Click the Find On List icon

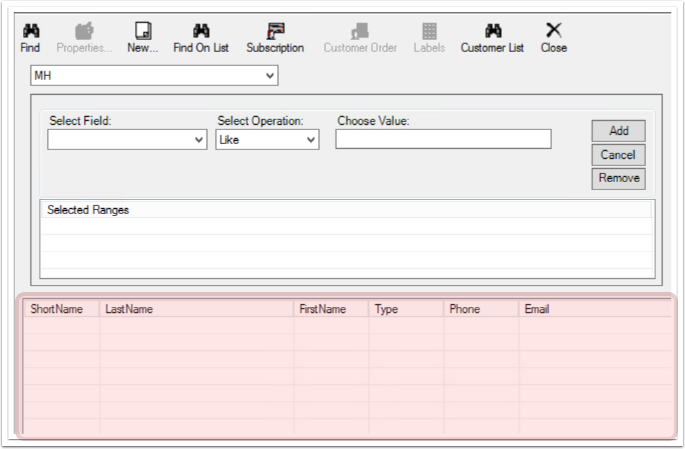[201, 31]
